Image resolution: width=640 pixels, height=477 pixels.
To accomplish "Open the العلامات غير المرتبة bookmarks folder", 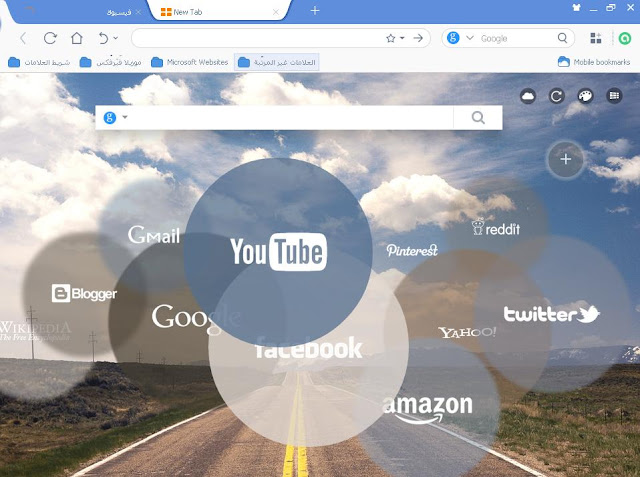I will tap(277, 62).
